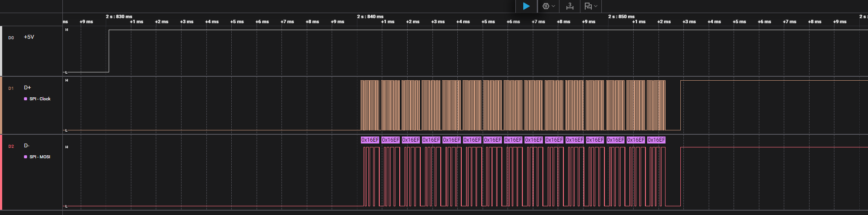Click the +5V channel name

click(x=29, y=37)
